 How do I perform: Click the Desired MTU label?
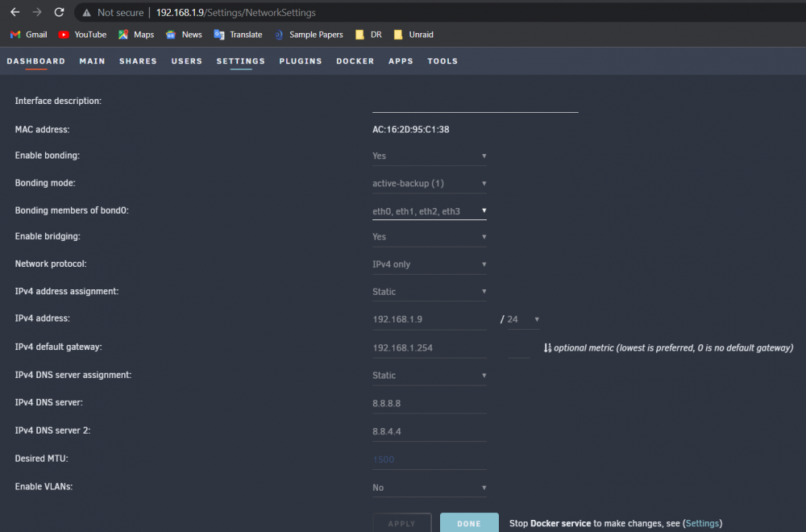[x=41, y=459]
